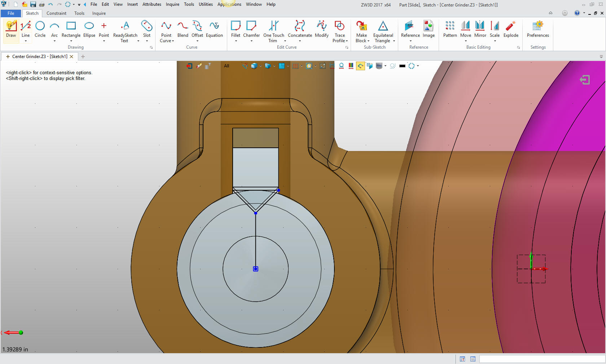Image resolution: width=606 pixels, height=364 pixels.
Task: Open the Reference tool
Action: pos(410,29)
